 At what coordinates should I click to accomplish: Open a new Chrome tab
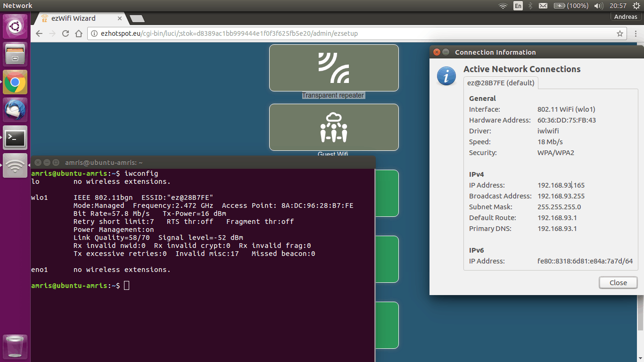point(137,18)
